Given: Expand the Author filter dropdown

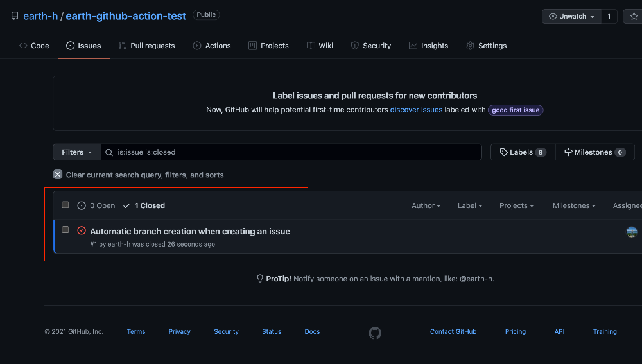Looking at the screenshot, I should click(426, 205).
